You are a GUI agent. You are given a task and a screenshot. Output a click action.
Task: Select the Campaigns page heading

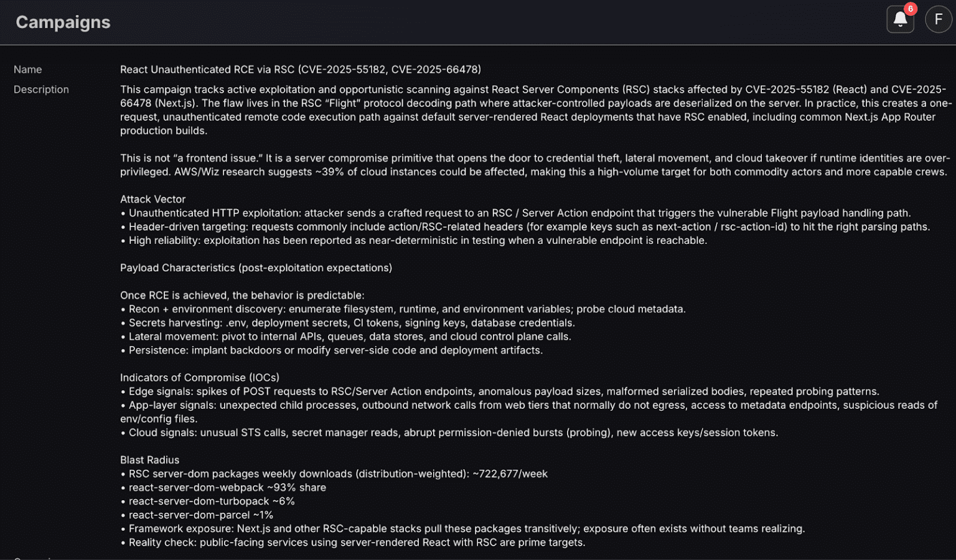tap(62, 22)
